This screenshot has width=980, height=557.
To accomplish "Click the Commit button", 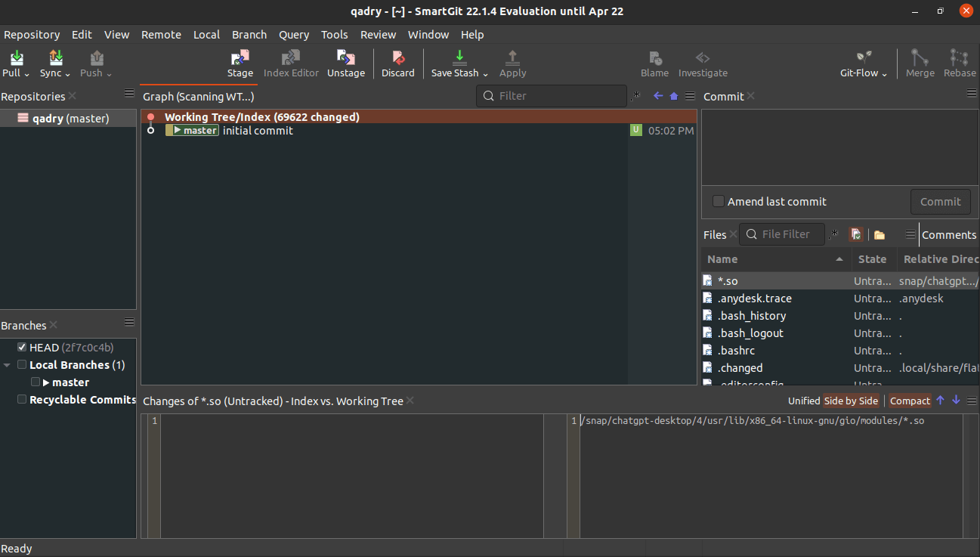I will click(x=941, y=202).
